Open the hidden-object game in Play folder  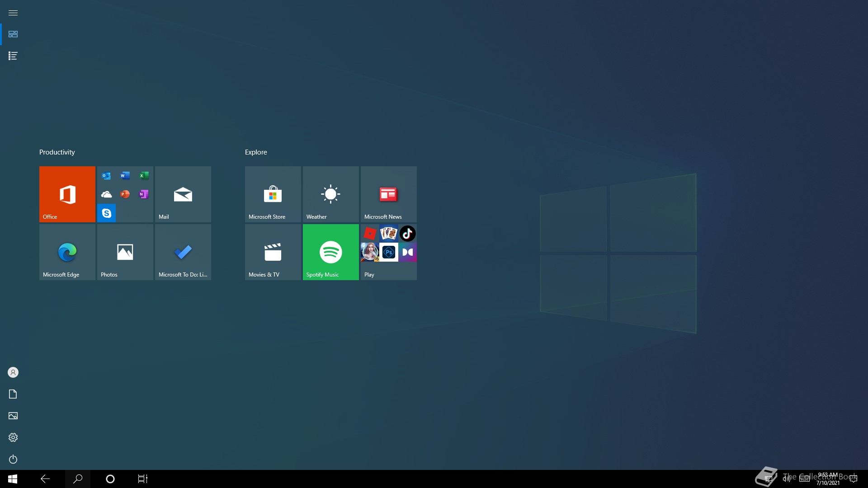pyautogui.click(x=370, y=252)
